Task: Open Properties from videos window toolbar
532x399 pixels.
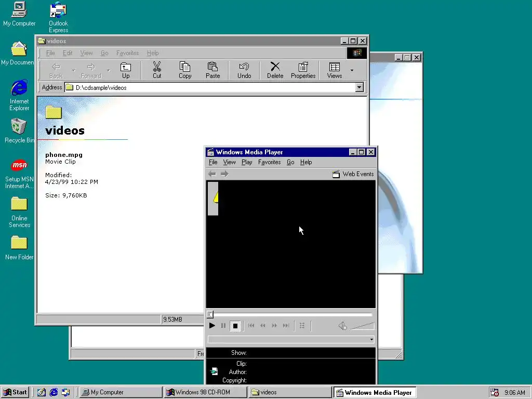Action: tap(303, 70)
